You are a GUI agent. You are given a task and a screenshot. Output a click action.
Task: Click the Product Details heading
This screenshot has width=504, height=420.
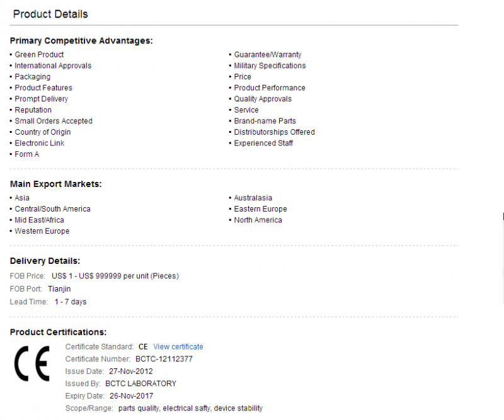click(x=50, y=14)
